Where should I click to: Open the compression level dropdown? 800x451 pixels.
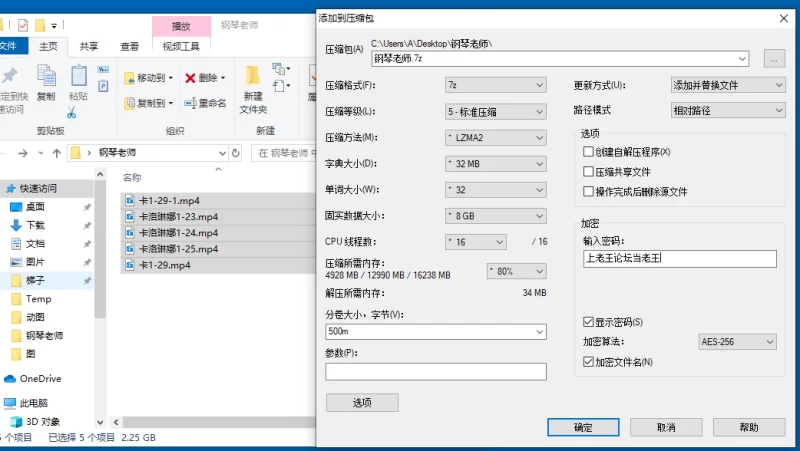495,112
